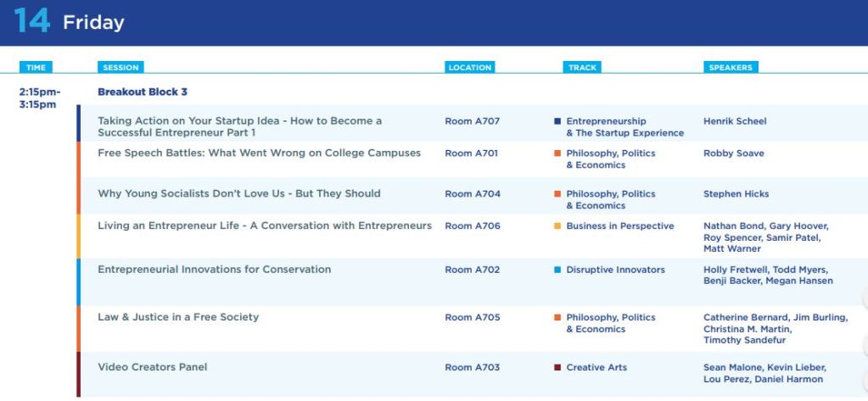The width and height of the screenshot is (868, 401).
Task: Open Law & Justice in a Free Society
Action: (x=178, y=317)
